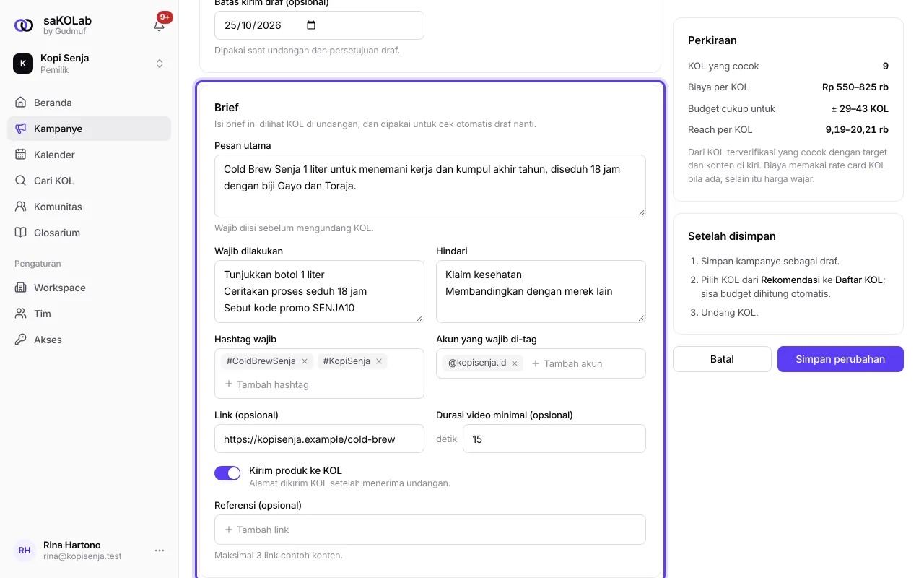Remove the @kopisenja.id account tag
The width and height of the screenshot is (924, 578).
click(515, 363)
